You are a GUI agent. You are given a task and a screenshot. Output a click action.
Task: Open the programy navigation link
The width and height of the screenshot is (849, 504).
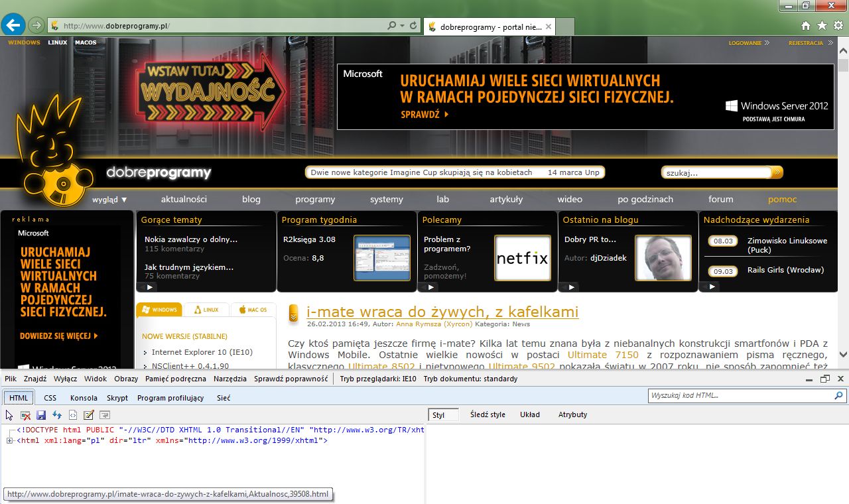tap(315, 199)
